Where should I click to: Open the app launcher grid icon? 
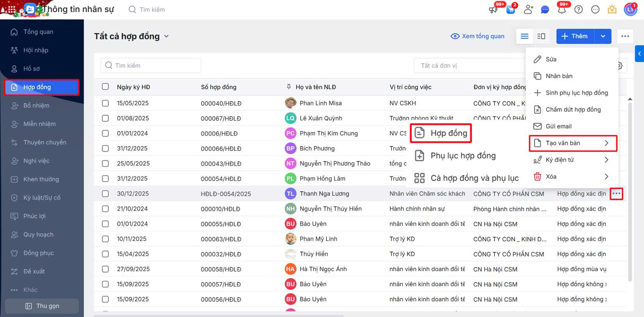click(11, 9)
